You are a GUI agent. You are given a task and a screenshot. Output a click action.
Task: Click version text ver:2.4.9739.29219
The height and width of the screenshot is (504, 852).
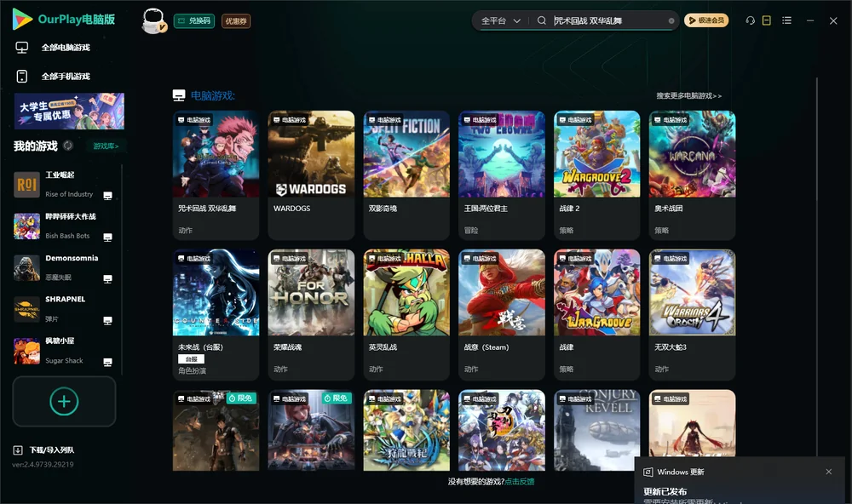[43, 464]
